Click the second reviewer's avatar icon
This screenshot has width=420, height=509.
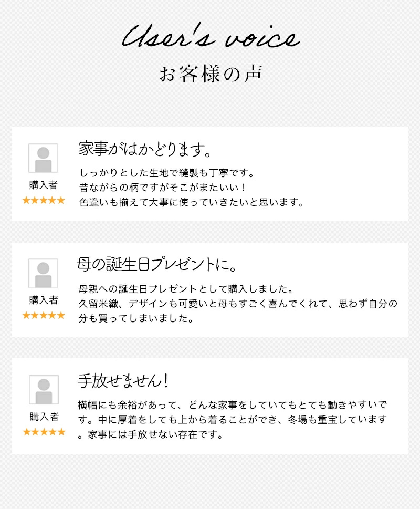click(x=43, y=273)
